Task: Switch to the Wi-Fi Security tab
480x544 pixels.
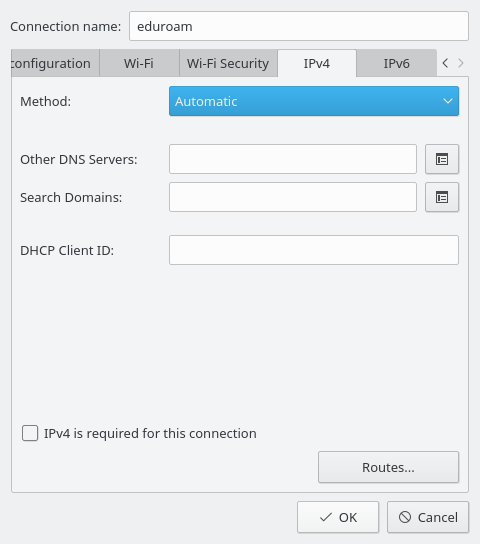Action: point(228,63)
